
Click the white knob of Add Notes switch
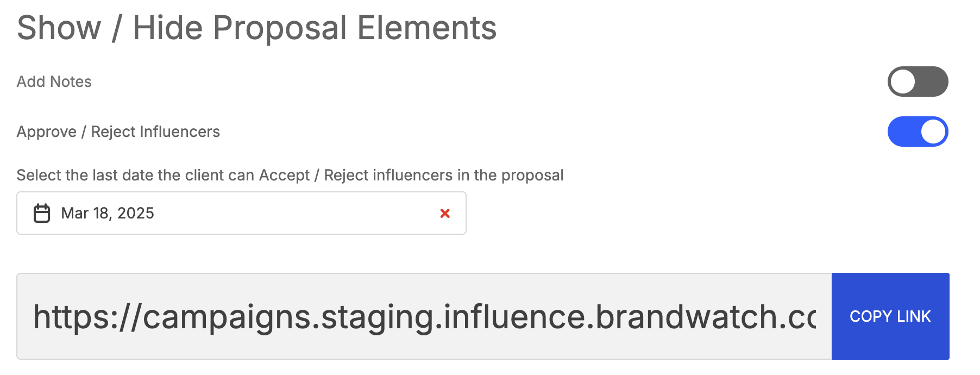(x=903, y=82)
